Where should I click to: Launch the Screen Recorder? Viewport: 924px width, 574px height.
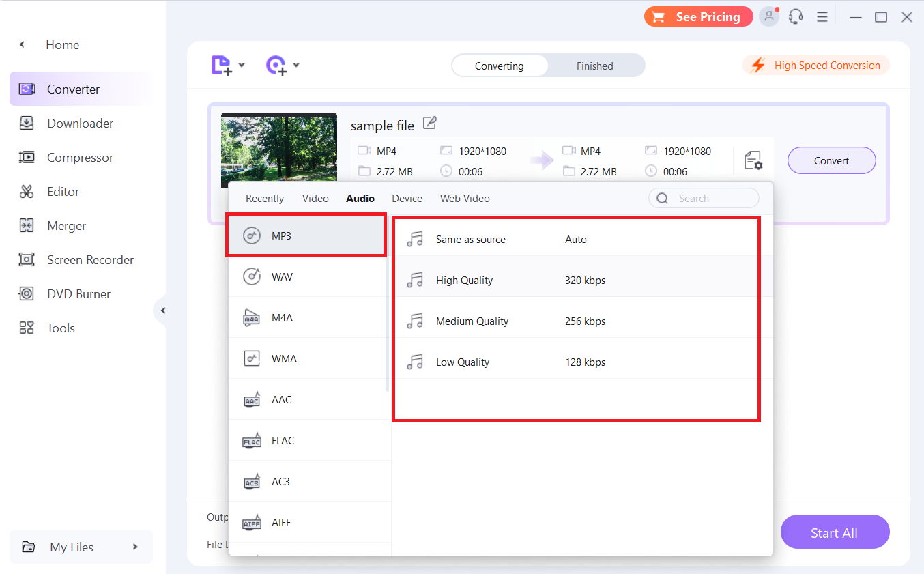tap(90, 259)
